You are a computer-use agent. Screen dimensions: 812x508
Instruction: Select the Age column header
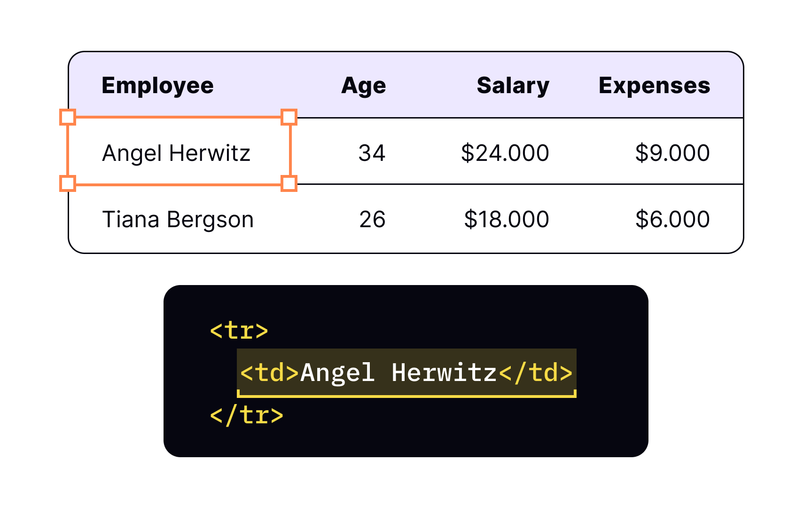[x=363, y=86]
